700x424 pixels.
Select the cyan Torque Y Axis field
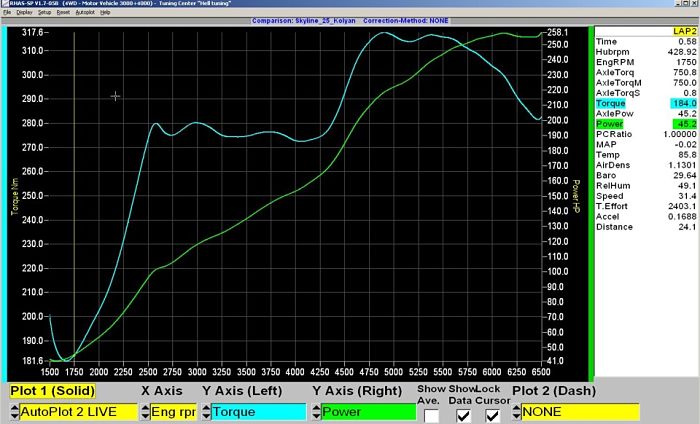[258, 412]
